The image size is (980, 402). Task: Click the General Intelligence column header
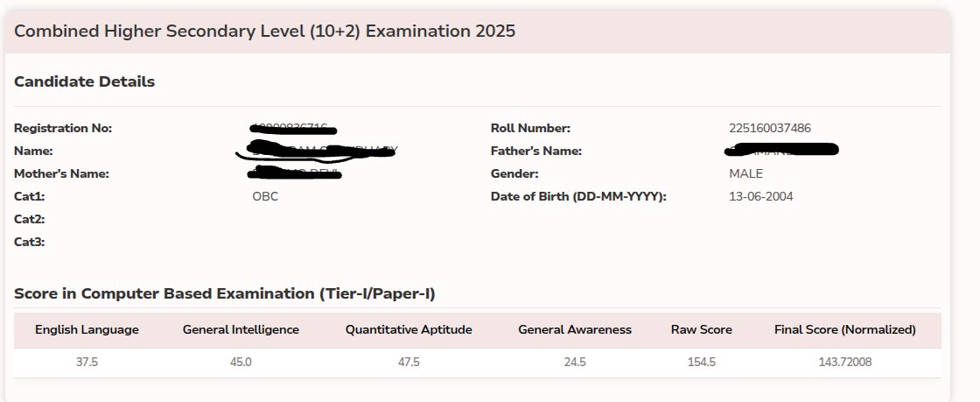[241, 330]
